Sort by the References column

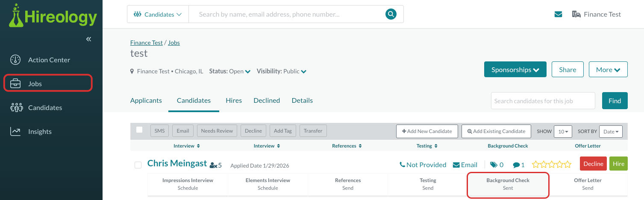[347, 146]
